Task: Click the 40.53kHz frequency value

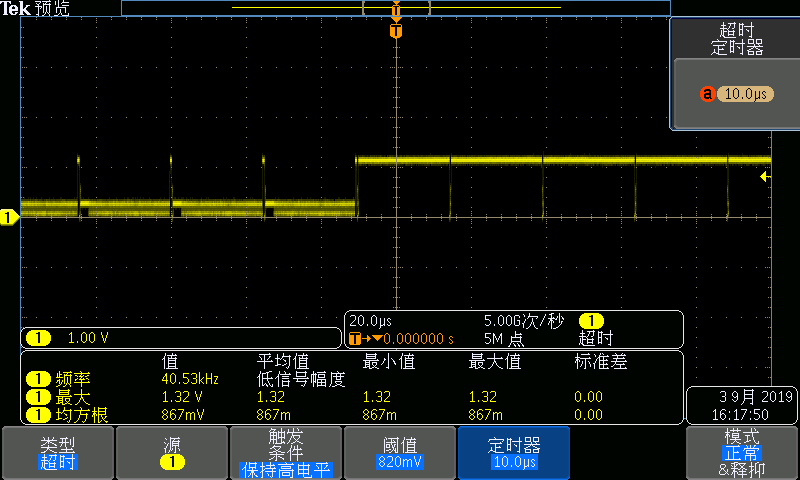Action: (x=190, y=379)
